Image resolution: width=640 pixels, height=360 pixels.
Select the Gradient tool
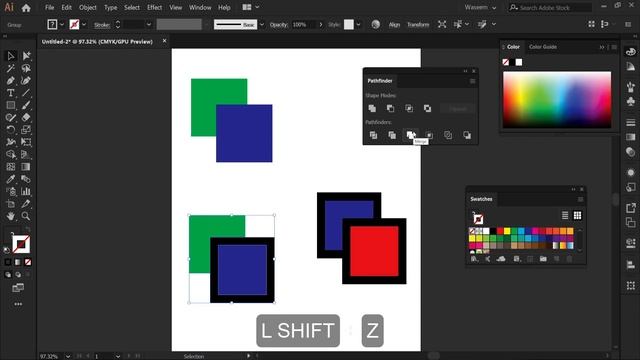26,167
